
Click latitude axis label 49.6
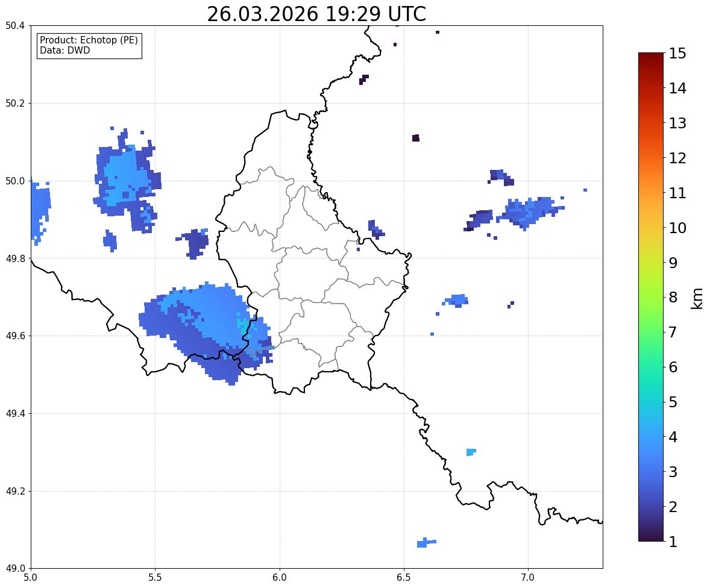pyautogui.click(x=15, y=336)
